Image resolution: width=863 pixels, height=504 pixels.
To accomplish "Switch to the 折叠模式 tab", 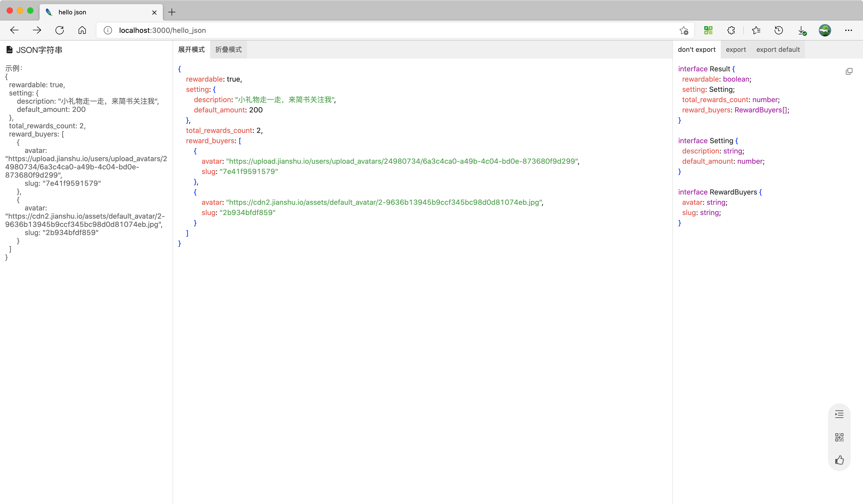I will [x=228, y=50].
